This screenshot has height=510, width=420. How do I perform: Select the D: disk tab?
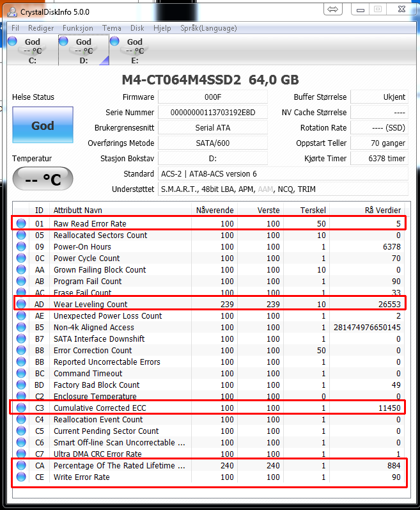84,51
